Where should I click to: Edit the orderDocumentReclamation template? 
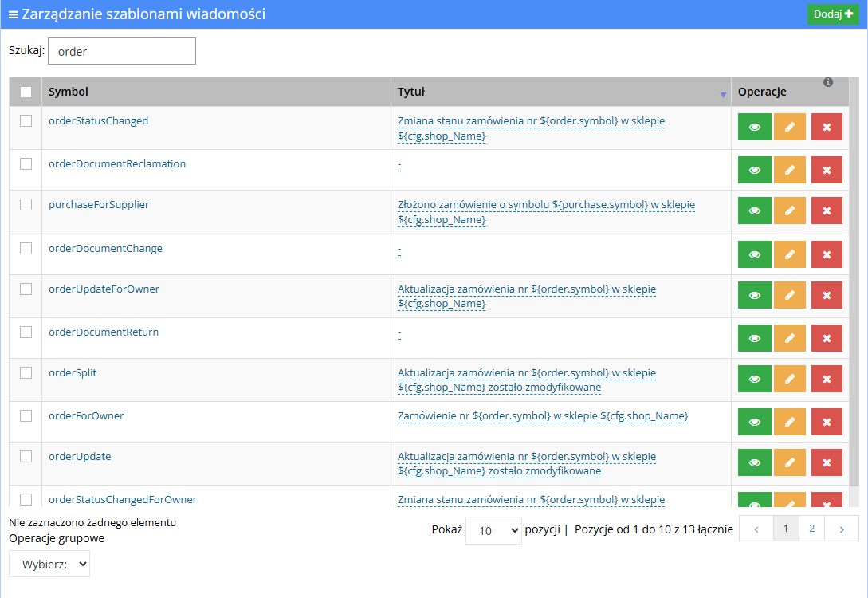(790, 170)
